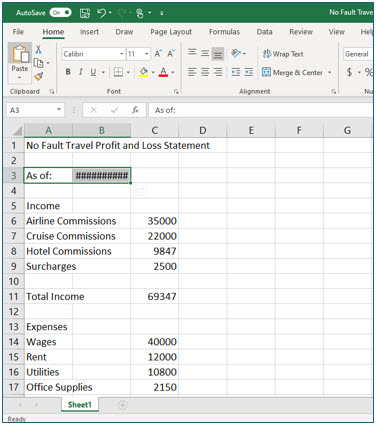Toggle Bold formatting

[x=68, y=72]
